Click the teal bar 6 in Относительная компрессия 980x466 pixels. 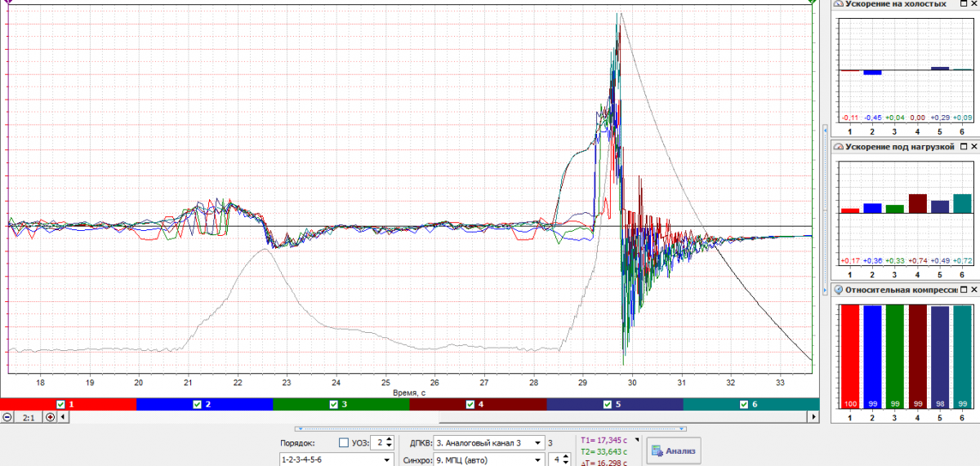(x=962, y=357)
